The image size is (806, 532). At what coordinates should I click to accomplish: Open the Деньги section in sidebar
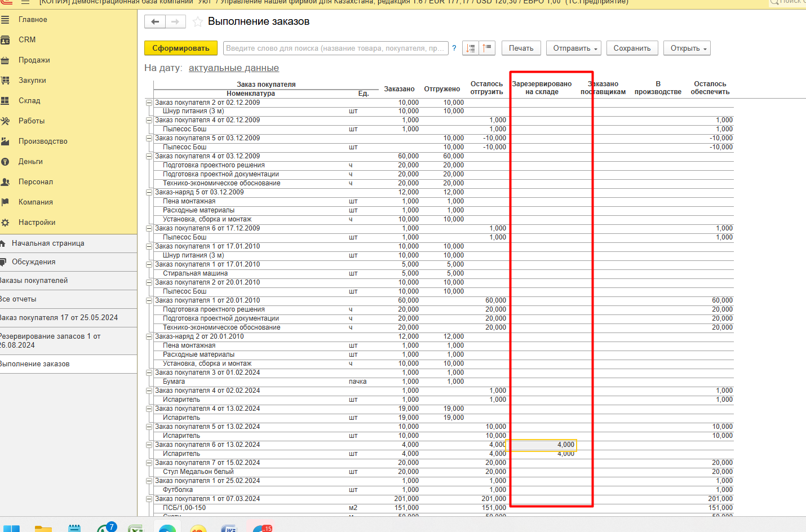[30, 162]
